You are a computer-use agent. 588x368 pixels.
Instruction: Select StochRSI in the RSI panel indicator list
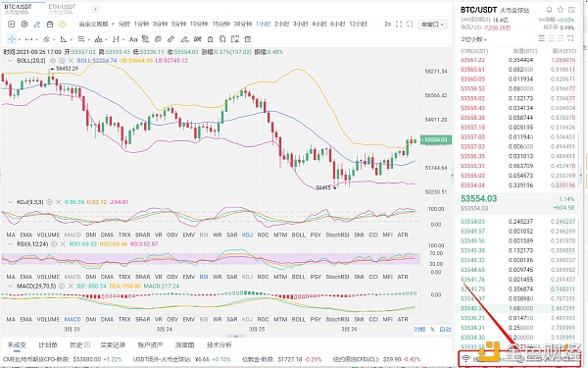337,277
